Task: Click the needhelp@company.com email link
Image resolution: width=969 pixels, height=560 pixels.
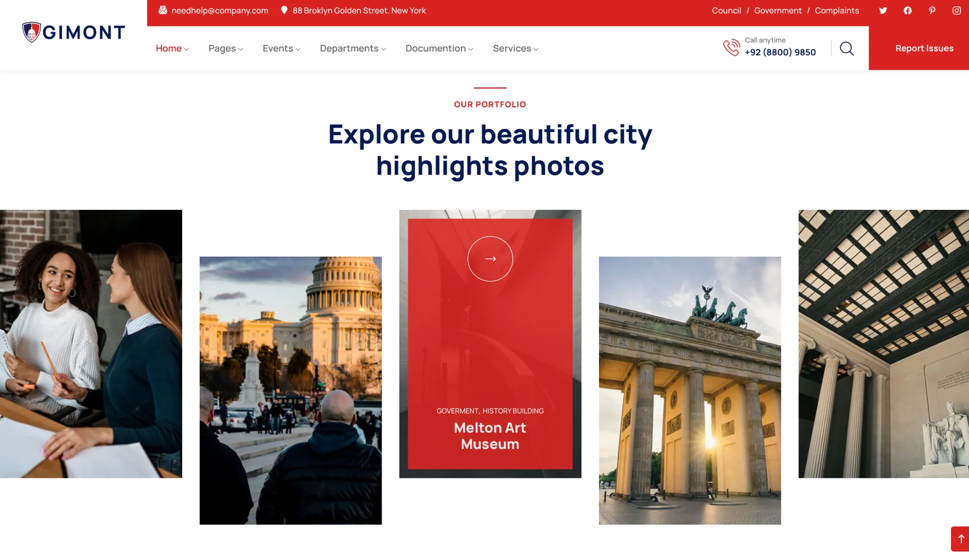Action: point(220,11)
